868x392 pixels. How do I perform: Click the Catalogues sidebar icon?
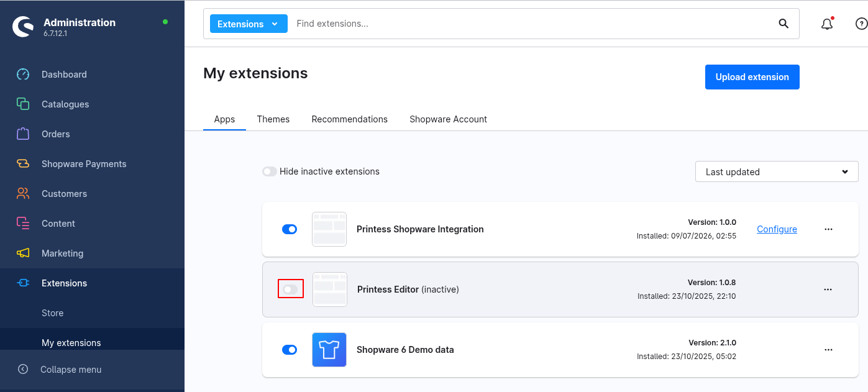click(23, 104)
